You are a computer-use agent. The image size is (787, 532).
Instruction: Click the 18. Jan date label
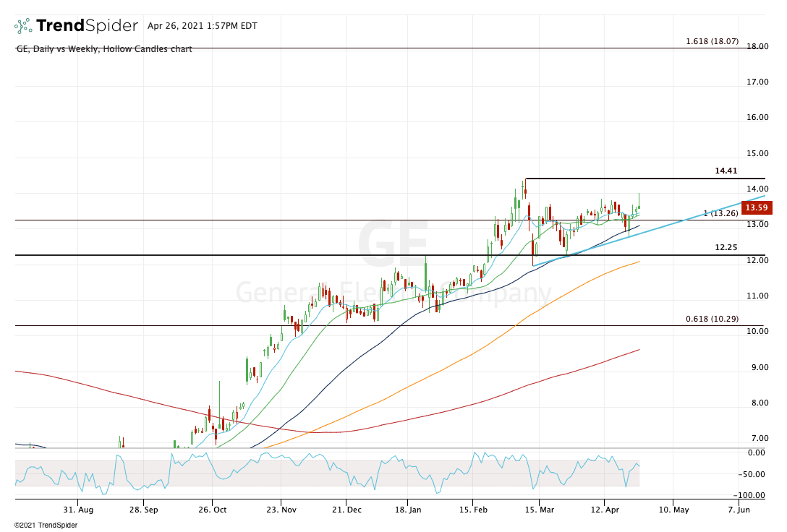tap(408, 510)
